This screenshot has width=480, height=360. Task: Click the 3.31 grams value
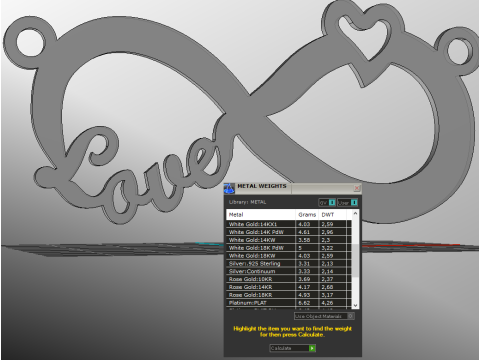click(x=304, y=263)
